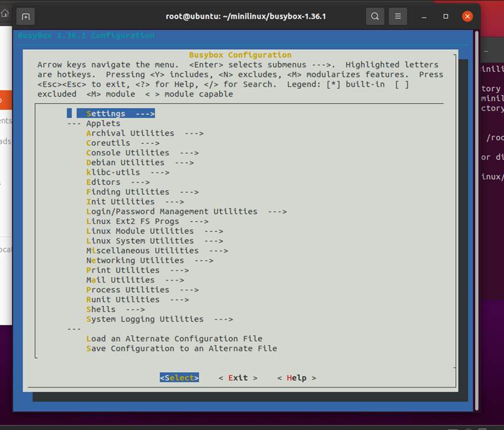Screen dimensions: 504x430
Task: Open Init Utilities submenu
Action: click(135, 202)
